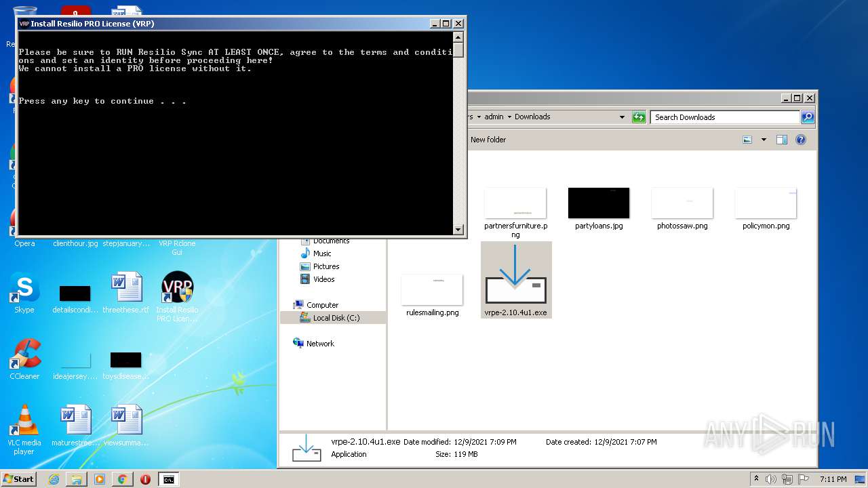This screenshot has height=488, width=868.
Task: Select Computer in Explorer navigation pane
Action: click(x=322, y=305)
